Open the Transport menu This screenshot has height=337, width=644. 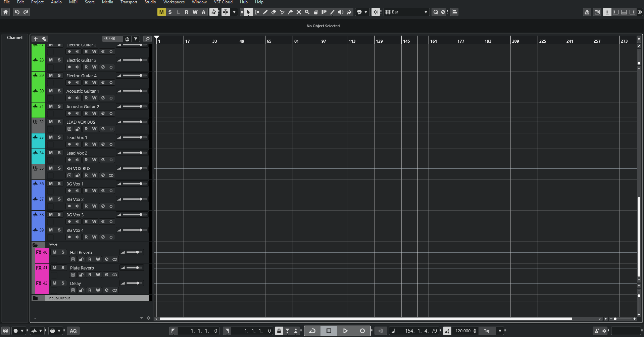[129, 3]
